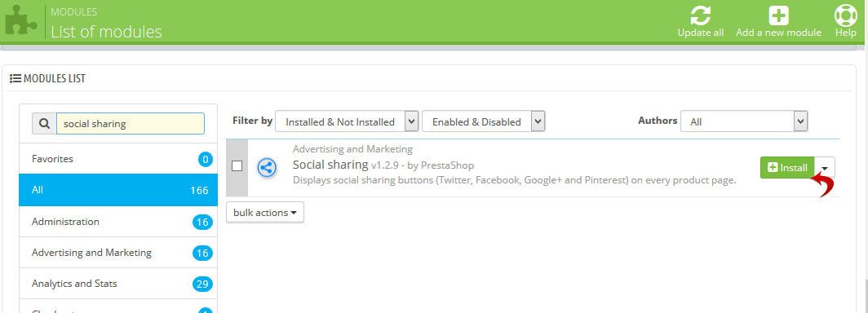Click the Update all refresh icon
Image resolution: width=868 pixels, height=313 pixels.
pyautogui.click(x=700, y=15)
